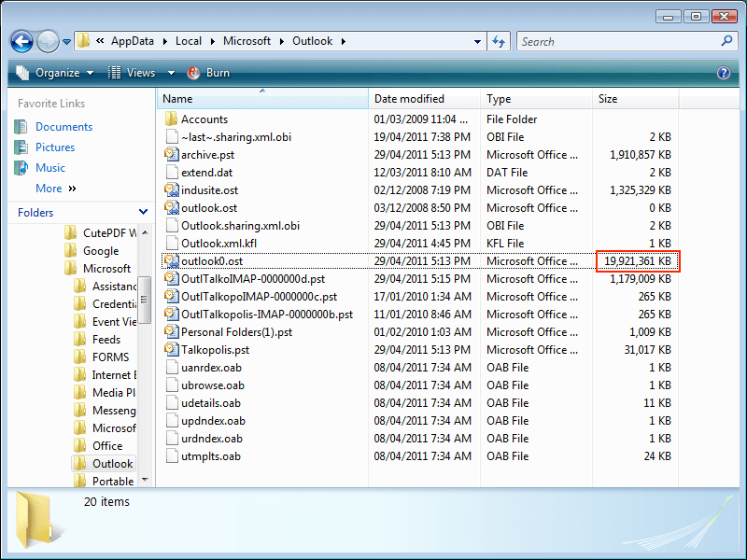
Task: Select AppData in the address breadcrumb
Action: coord(133,41)
